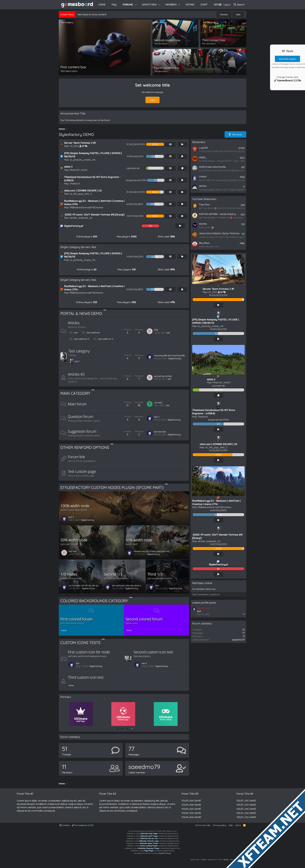Screen dimensions: 305x868
Task: Click the otplol_ streamer avatar
Action: coord(195,159)
